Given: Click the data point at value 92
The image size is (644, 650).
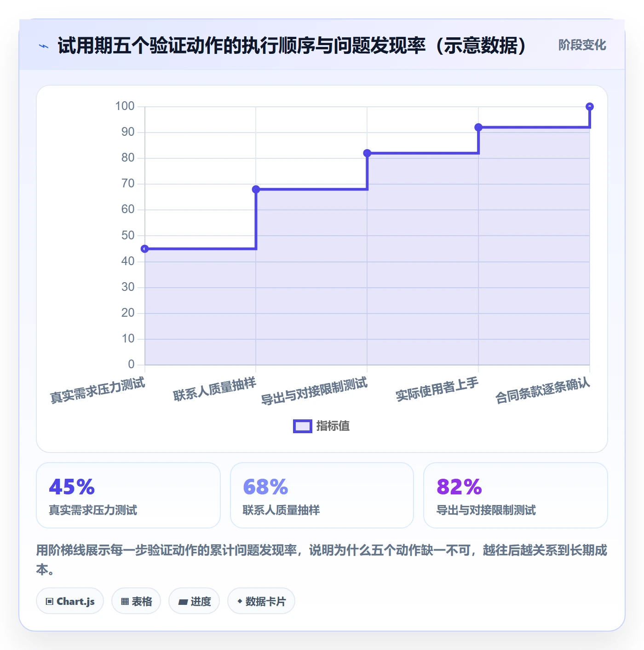Looking at the screenshot, I should pyautogui.click(x=478, y=127).
